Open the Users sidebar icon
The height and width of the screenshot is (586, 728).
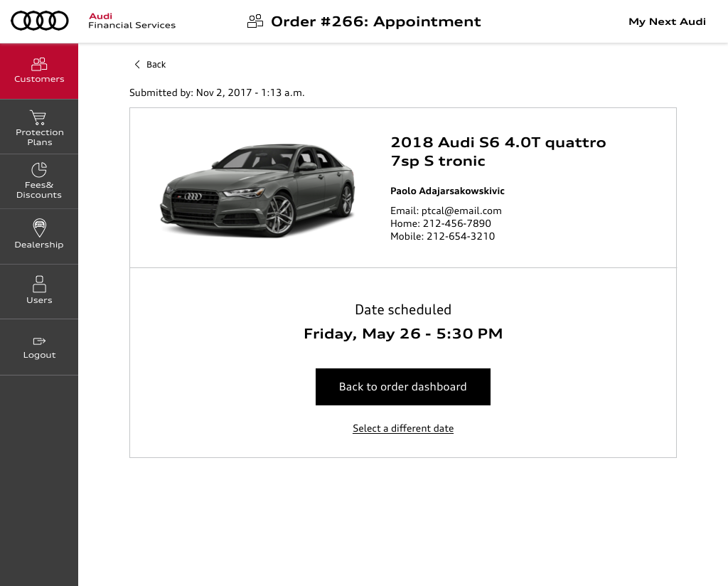[x=39, y=284]
